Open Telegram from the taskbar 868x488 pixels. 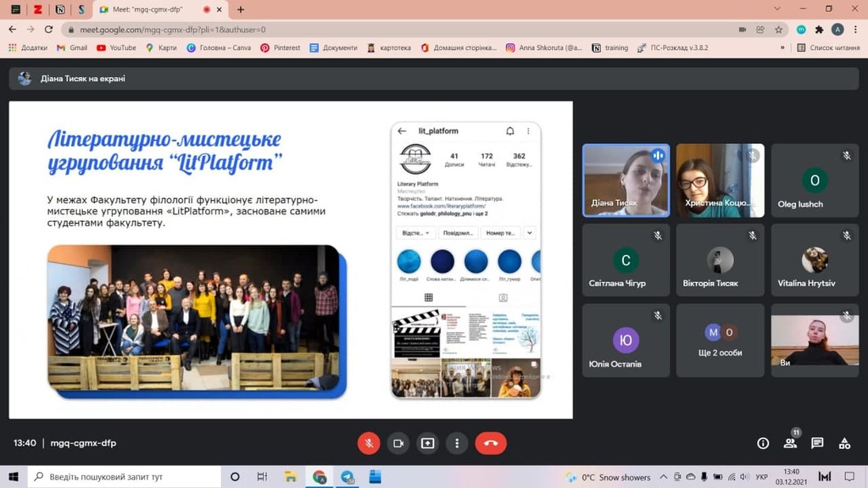pos(347,476)
